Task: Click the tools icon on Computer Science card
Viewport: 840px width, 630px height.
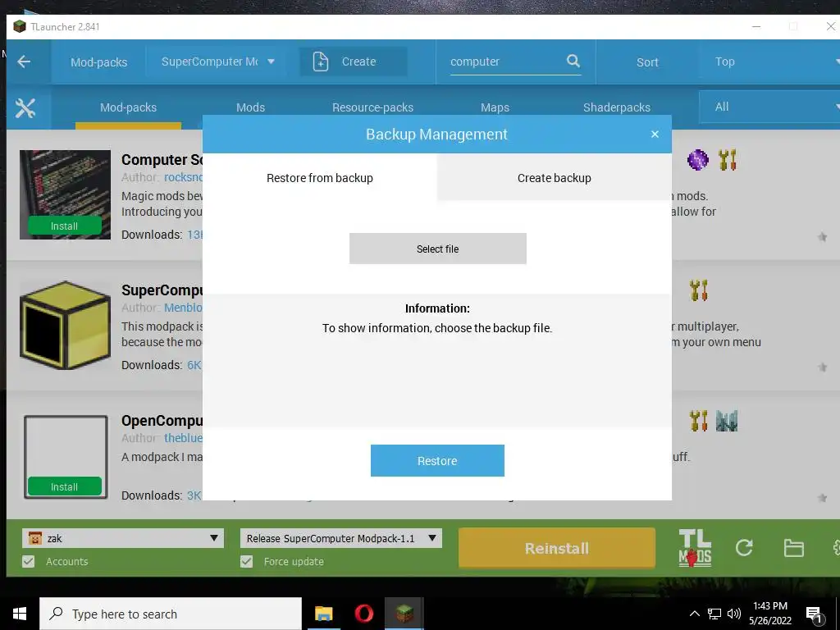Action: (x=728, y=160)
